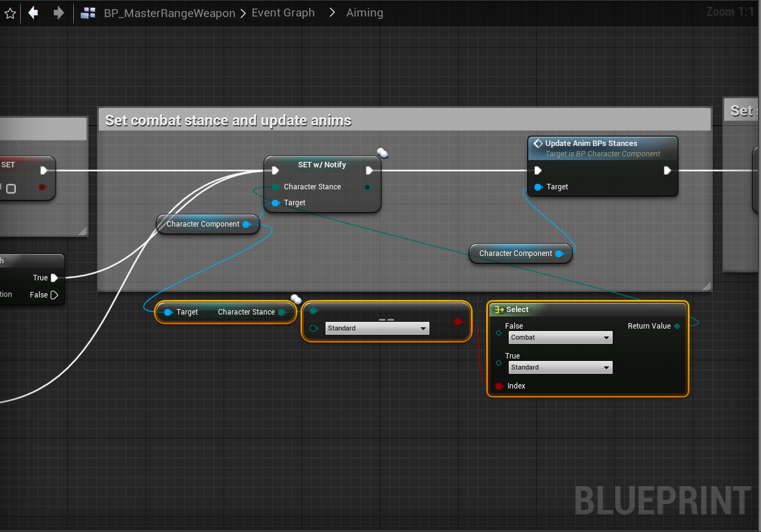The height and width of the screenshot is (532, 761).
Task: Open the True option Standard dropdown
Action: 560,368
